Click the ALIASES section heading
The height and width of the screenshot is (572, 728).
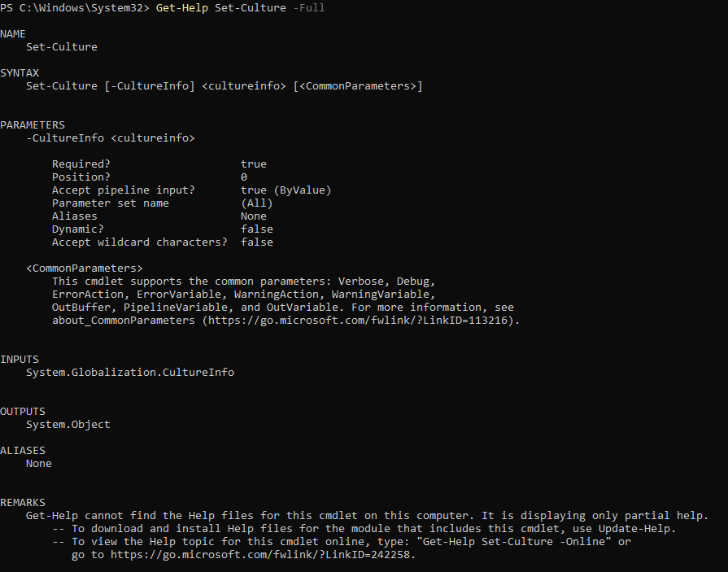(23, 450)
